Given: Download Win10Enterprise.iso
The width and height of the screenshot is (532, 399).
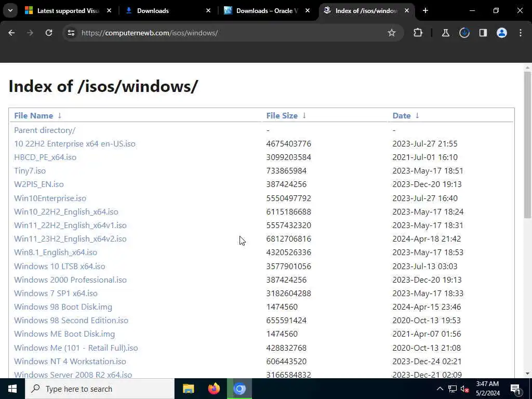Looking at the screenshot, I should tap(50, 198).
